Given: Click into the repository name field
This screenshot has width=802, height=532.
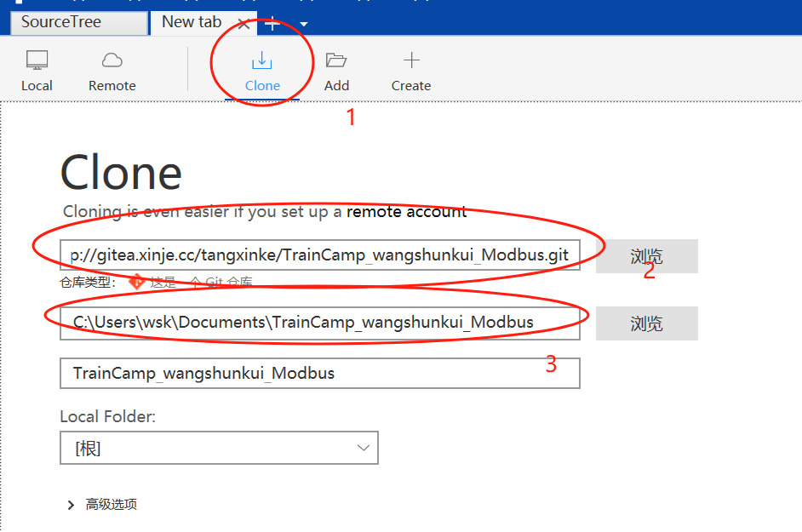Looking at the screenshot, I should (x=319, y=374).
